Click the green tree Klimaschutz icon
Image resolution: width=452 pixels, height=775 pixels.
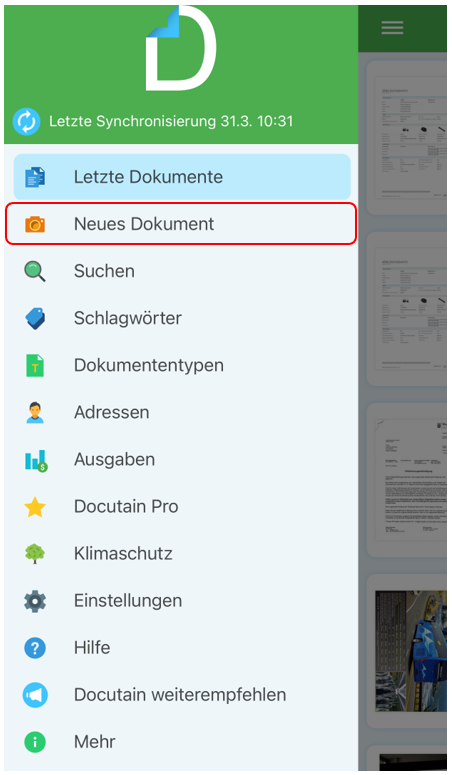pos(35,554)
